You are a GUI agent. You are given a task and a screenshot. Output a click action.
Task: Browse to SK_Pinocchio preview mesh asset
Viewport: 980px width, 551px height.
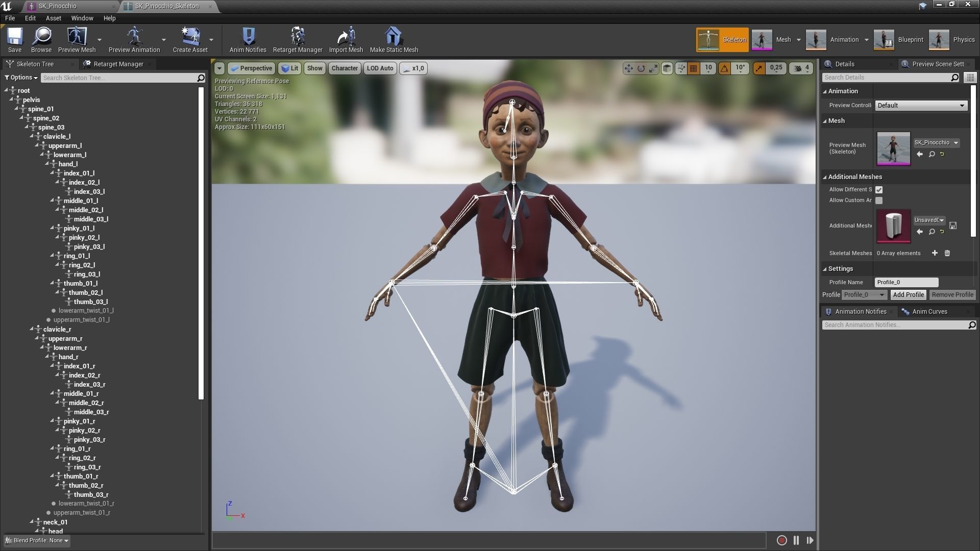932,154
